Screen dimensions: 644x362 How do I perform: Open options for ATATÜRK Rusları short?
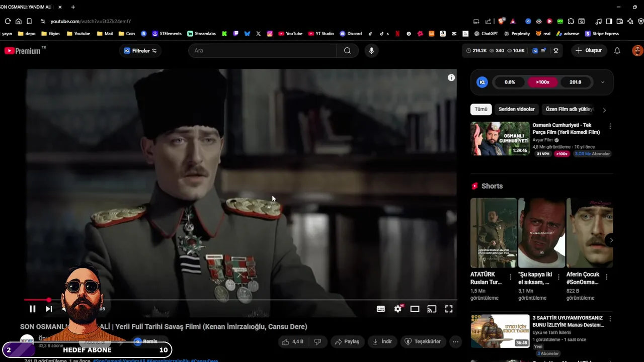pos(511,277)
